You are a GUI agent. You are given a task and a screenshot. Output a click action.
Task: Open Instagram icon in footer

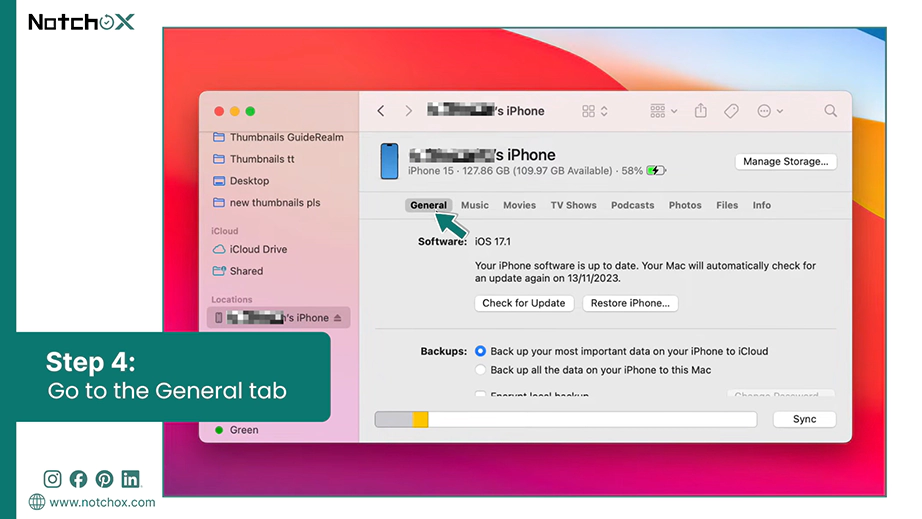52,479
